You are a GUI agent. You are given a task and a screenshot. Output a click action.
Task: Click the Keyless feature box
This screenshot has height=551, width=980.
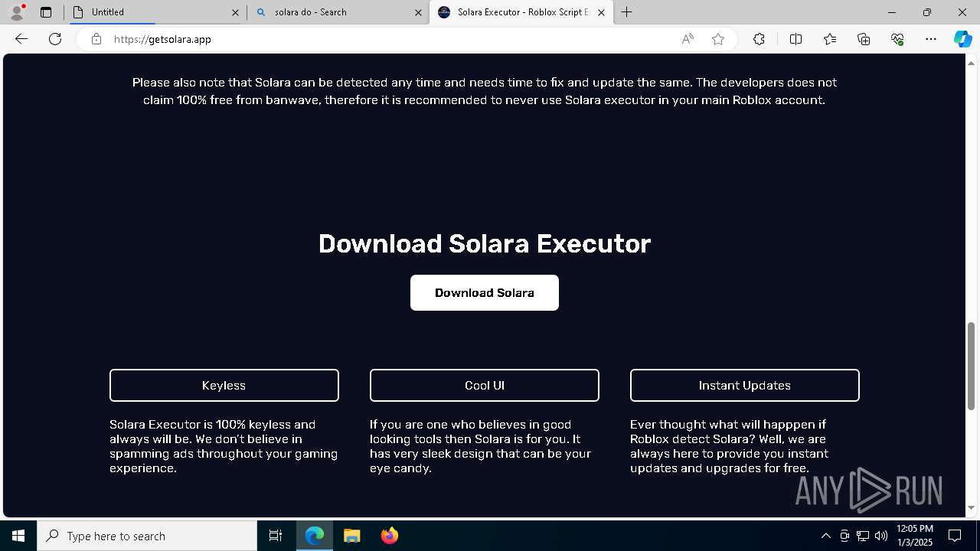[x=224, y=386]
